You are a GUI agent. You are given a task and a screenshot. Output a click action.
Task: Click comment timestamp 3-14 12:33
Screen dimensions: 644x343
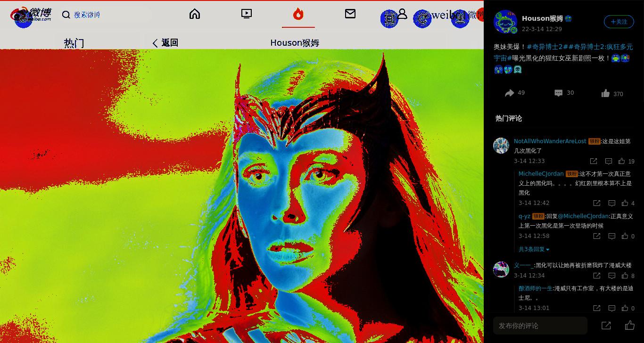pos(529,161)
